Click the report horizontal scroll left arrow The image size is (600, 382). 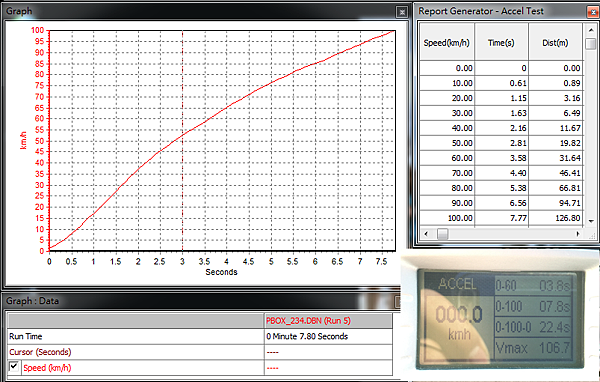(x=426, y=233)
